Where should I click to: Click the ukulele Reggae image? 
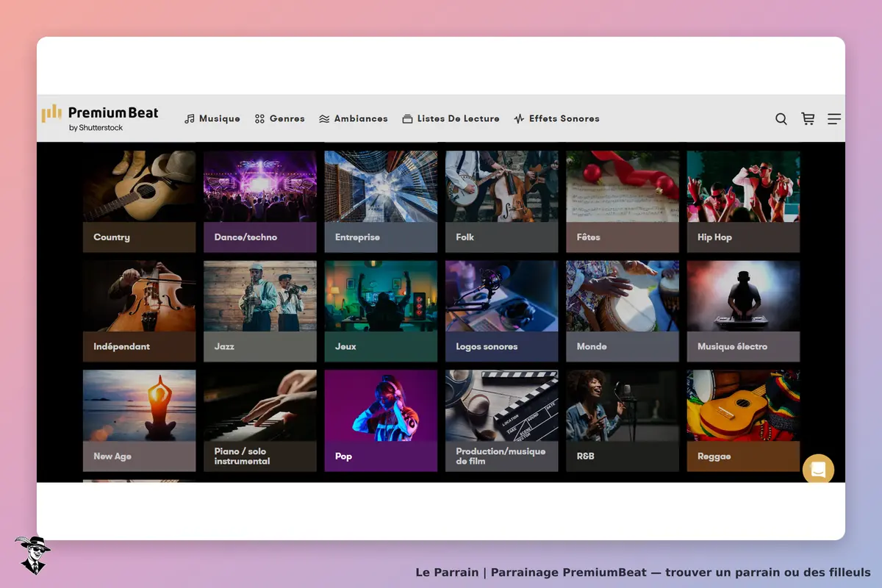(x=743, y=406)
